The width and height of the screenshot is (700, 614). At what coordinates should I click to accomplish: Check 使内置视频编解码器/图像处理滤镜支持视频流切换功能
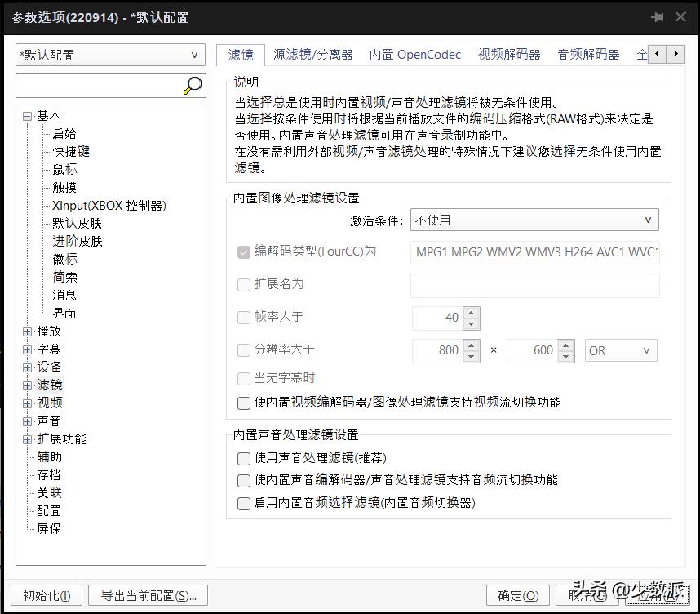243,403
